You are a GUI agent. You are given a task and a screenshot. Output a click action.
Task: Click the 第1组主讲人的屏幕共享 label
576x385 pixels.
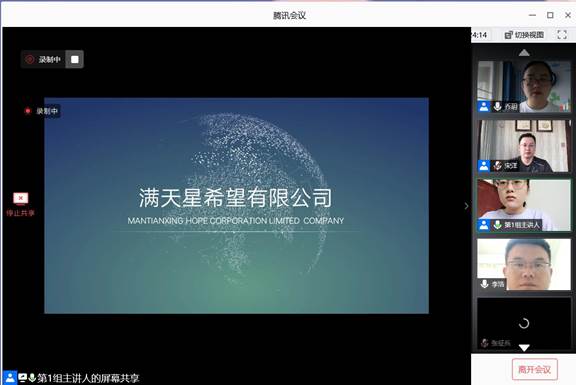point(88,378)
